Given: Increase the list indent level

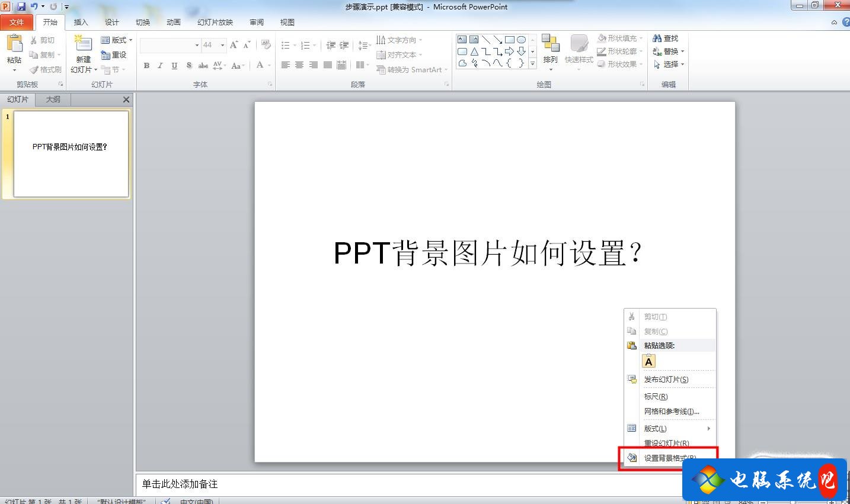Looking at the screenshot, I should click(344, 45).
